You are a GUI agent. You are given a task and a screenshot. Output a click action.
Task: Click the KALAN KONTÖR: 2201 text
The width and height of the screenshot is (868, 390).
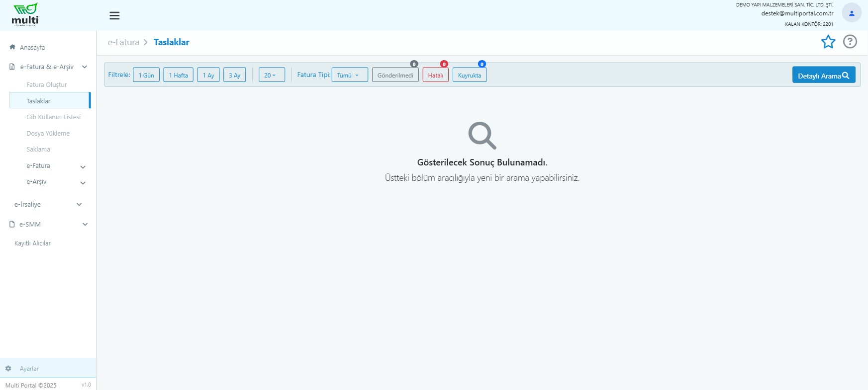point(809,24)
